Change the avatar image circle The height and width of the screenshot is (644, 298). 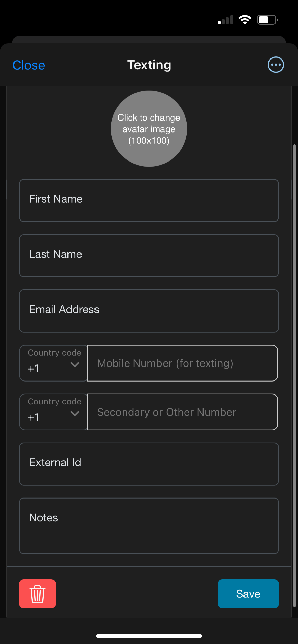pyautogui.click(x=149, y=129)
